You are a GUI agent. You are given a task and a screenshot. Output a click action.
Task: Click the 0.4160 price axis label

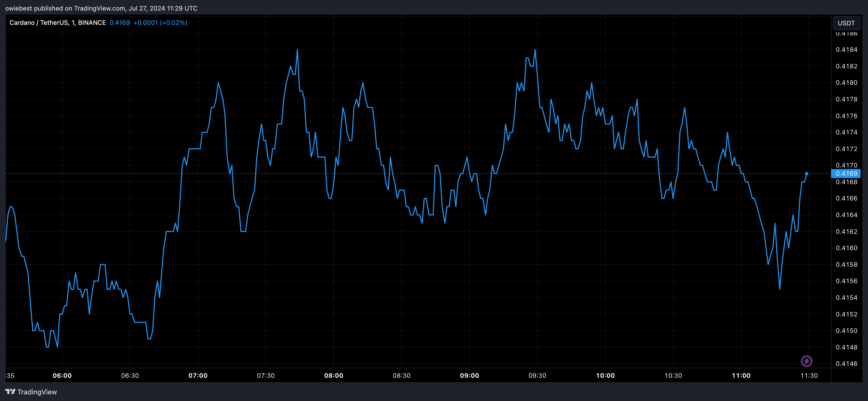point(846,248)
